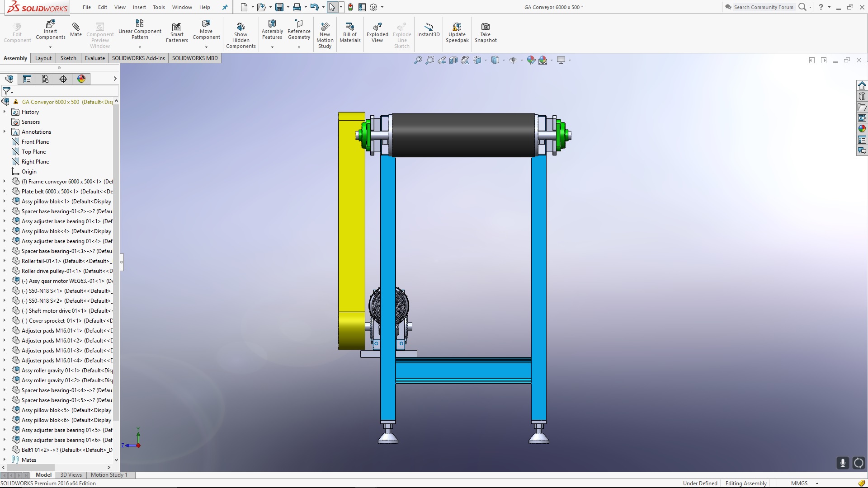Open Appearances task pane tab
The height and width of the screenshot is (488, 868).
pos(862,129)
